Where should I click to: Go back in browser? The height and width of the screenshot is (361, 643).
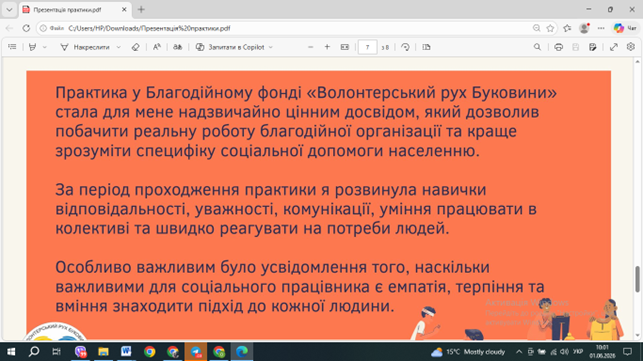(x=9, y=28)
